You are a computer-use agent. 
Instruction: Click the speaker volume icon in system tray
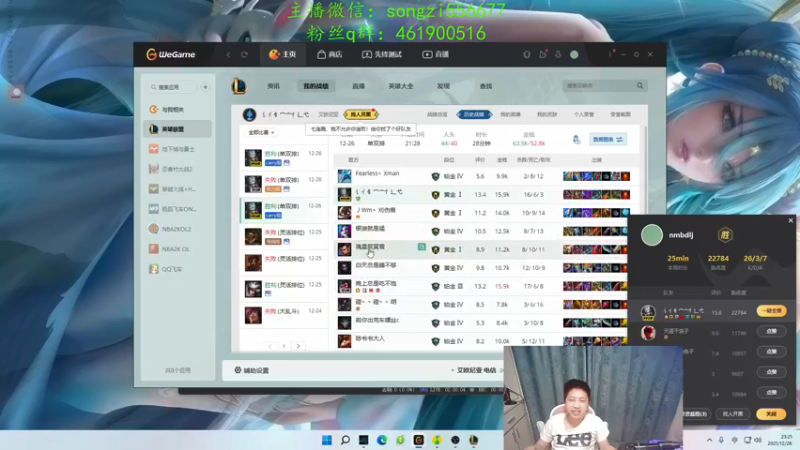click(x=758, y=440)
